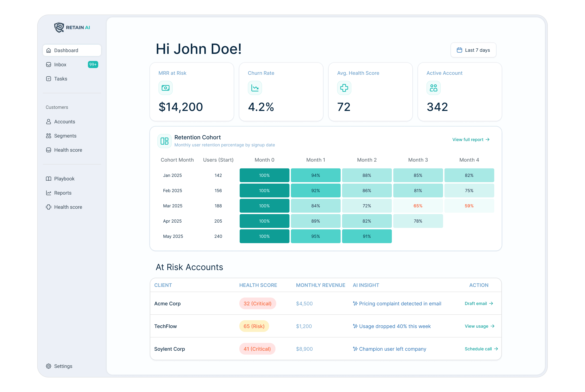This screenshot has width=585, height=392.
Task: Click the Active Account users icon
Action: click(433, 88)
